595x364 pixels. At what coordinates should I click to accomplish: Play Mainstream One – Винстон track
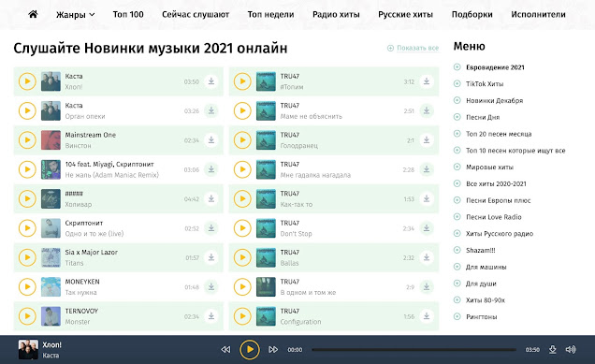27,140
